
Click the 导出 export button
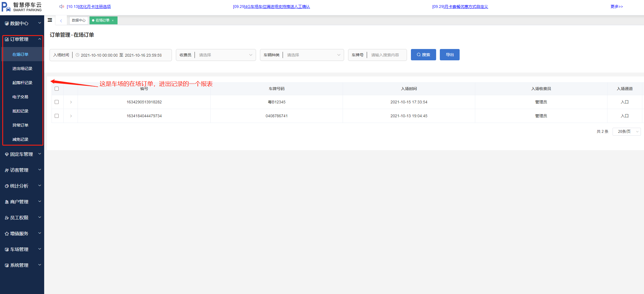450,55
